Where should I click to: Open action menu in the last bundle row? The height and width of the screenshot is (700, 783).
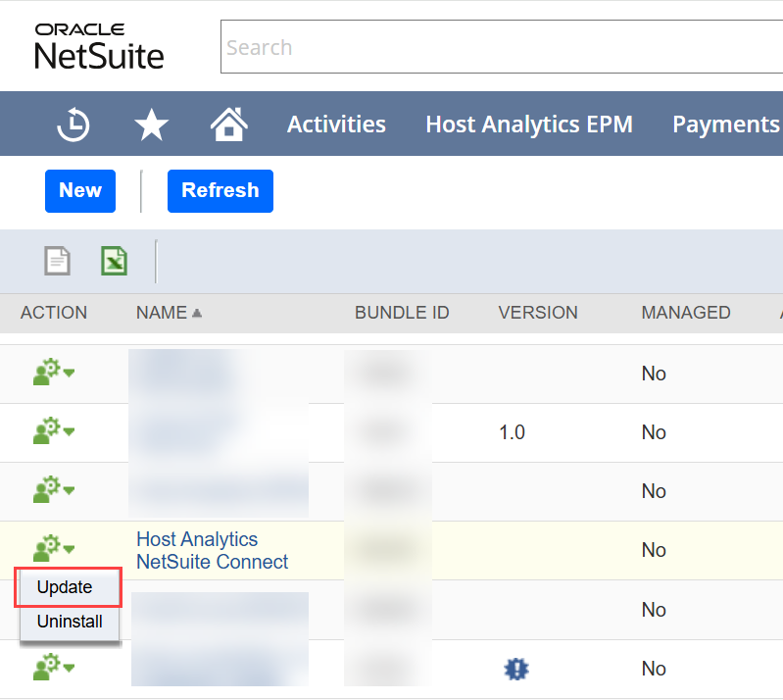pyautogui.click(x=54, y=667)
